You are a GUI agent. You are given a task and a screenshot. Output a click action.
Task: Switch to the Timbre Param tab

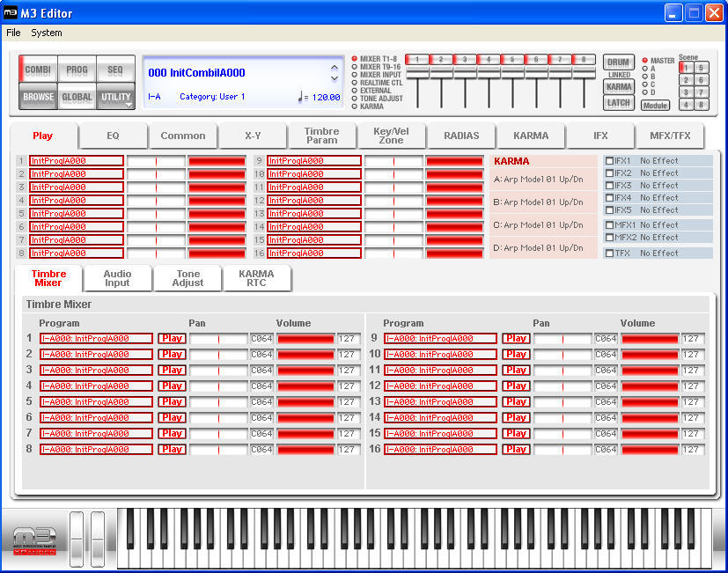coord(322,136)
